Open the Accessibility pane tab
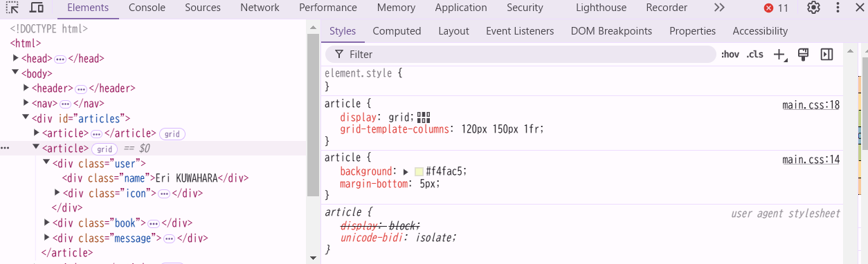 760,31
